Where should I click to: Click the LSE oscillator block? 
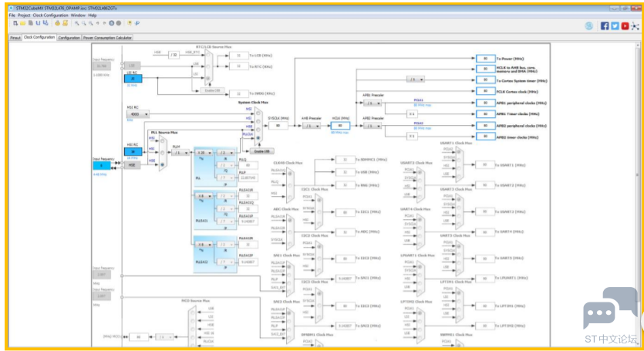[x=132, y=66]
